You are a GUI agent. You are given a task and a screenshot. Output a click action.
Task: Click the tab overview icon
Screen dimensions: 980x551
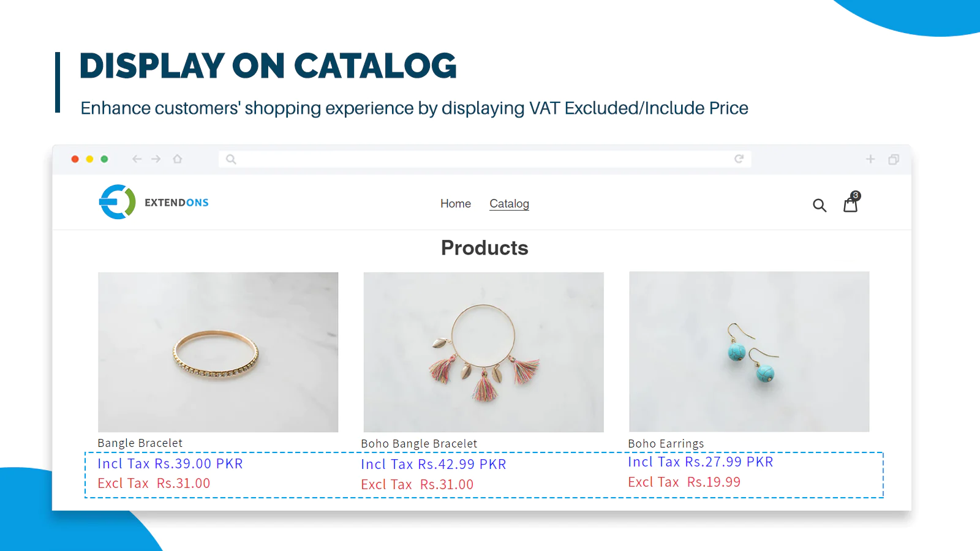[x=894, y=159]
